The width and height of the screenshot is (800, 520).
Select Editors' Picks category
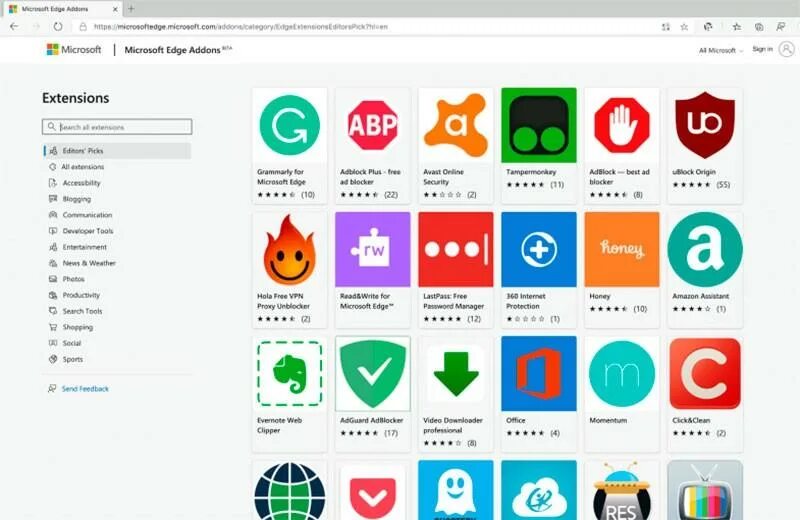point(117,151)
